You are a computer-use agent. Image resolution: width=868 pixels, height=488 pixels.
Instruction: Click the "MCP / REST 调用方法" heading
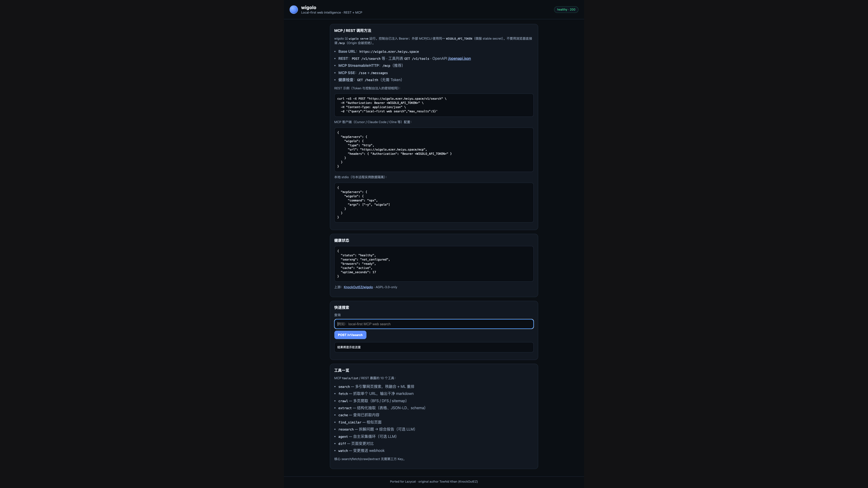[x=353, y=31]
